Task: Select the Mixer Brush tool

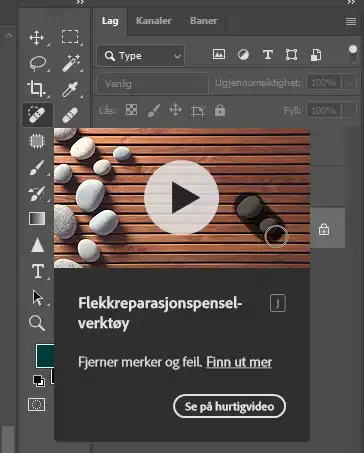Action: point(37,193)
